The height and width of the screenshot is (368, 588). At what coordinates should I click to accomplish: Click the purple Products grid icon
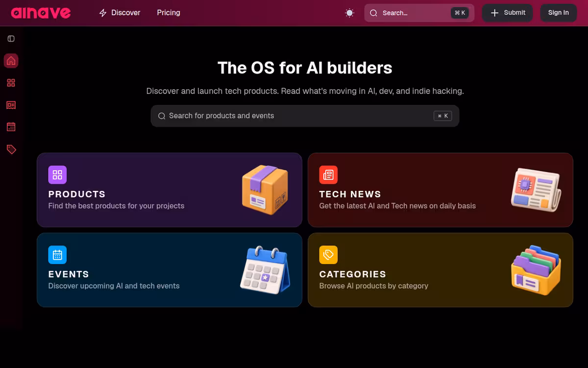tap(57, 175)
